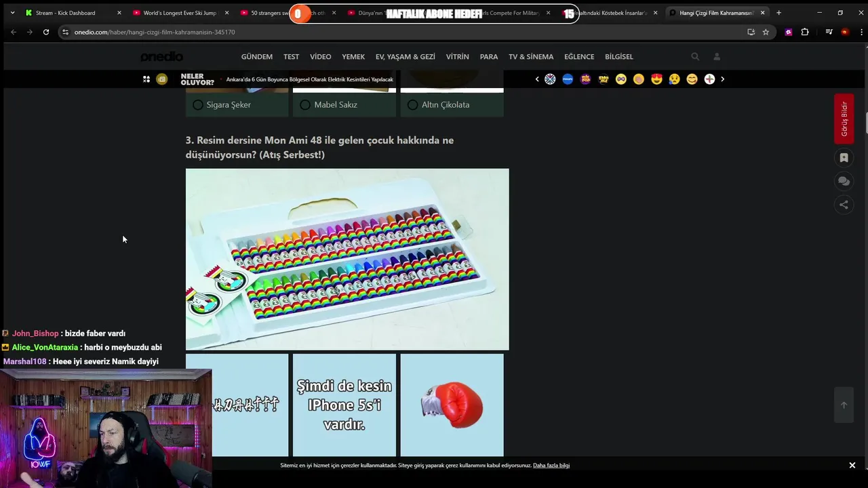The height and width of the screenshot is (488, 868).
Task: Close the Hangi Çizgi Film Kahramanısın tab
Action: [762, 13]
